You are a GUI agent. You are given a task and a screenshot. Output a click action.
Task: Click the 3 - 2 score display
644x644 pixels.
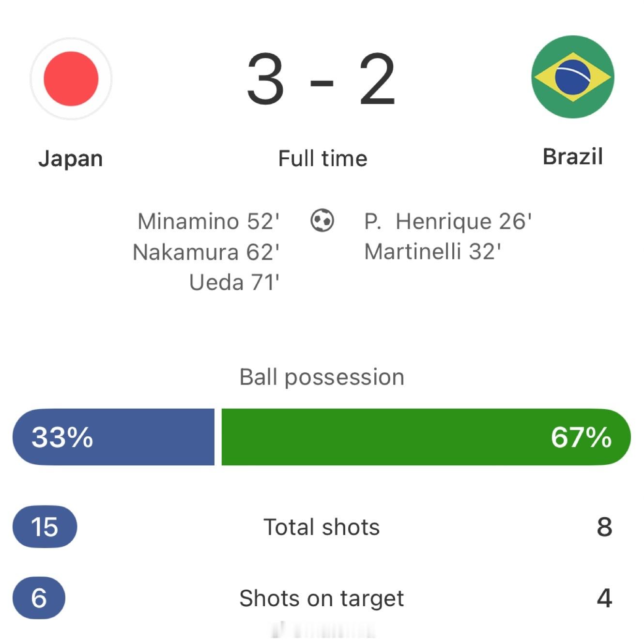(321, 77)
